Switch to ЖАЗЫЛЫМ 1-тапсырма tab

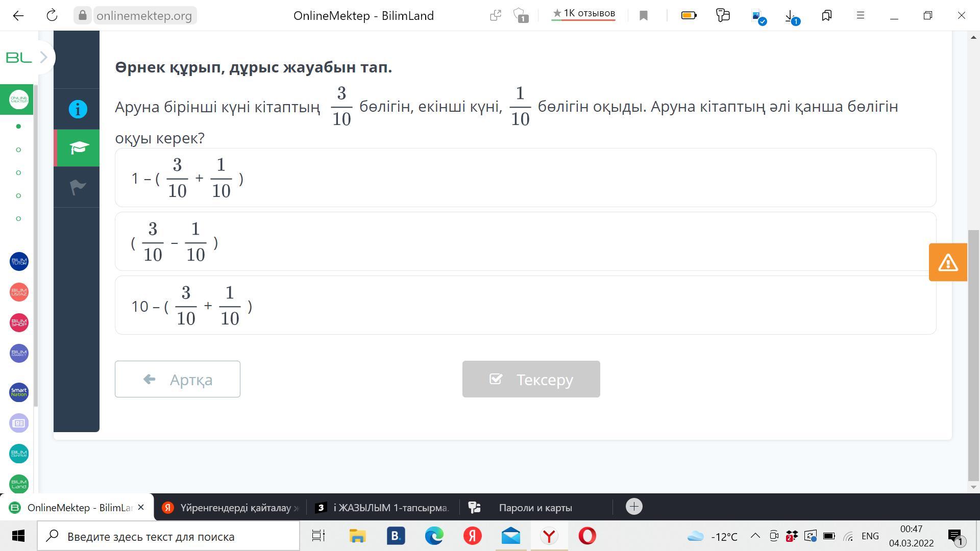pos(384,508)
